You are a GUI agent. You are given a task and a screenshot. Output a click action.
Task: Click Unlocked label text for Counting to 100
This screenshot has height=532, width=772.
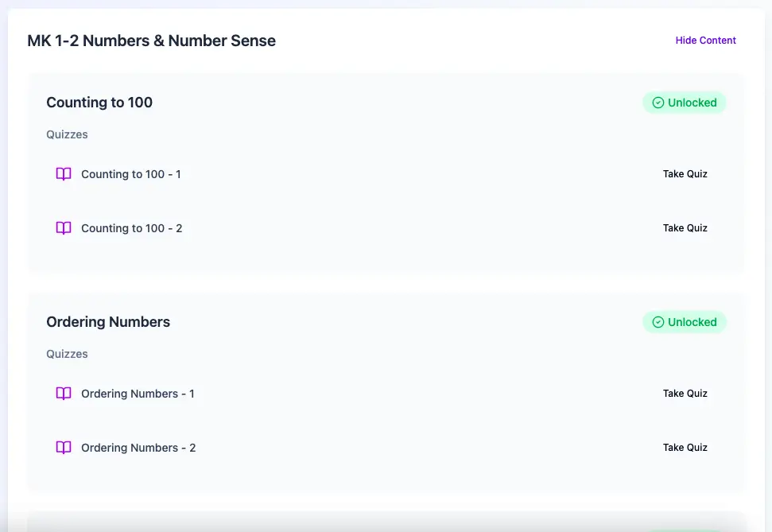(x=692, y=103)
